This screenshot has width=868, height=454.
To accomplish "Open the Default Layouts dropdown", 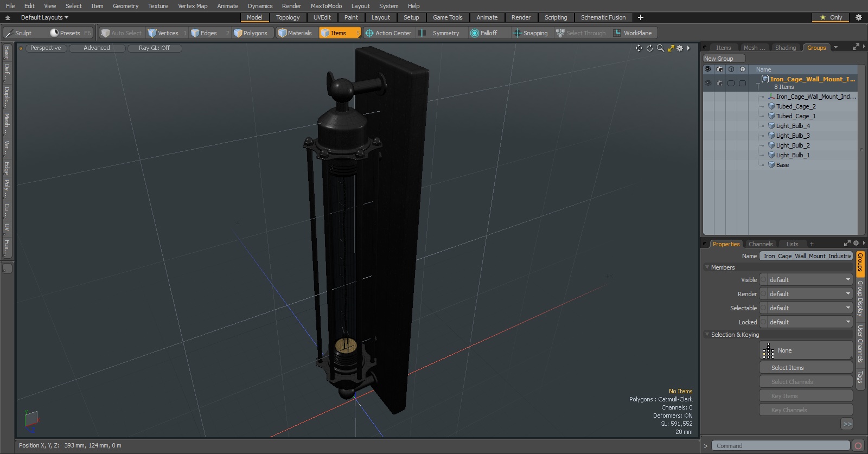I will pos(44,17).
